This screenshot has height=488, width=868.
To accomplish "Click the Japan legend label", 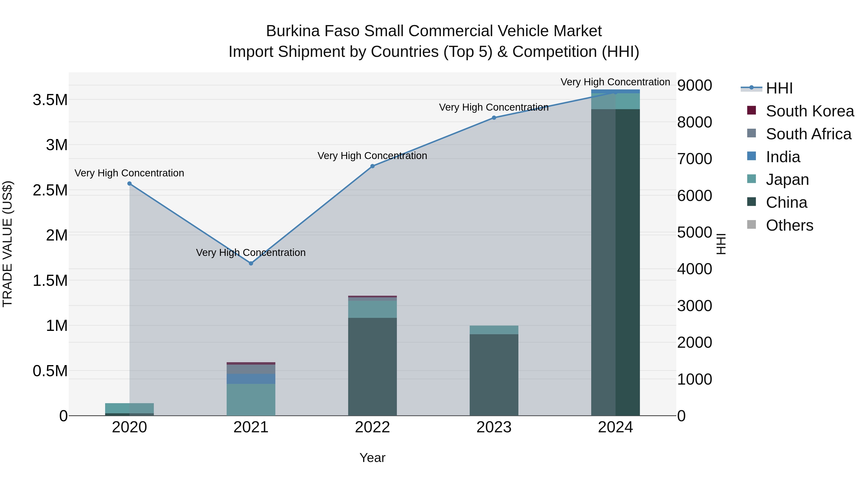I will [x=787, y=180].
